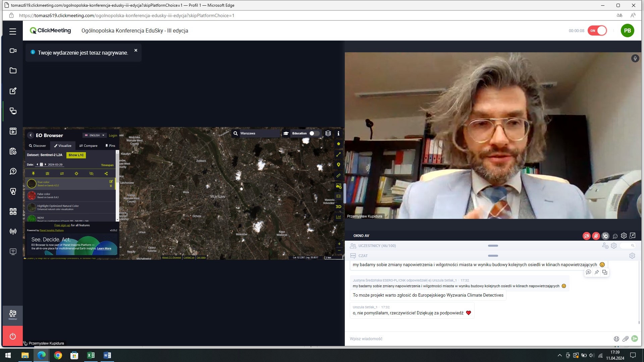Image resolution: width=644 pixels, height=362 pixels.
Task: Open the call-to-action icon in sidebar
Action: pos(13,191)
